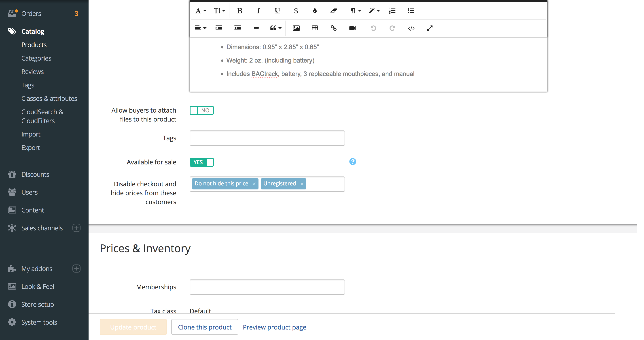Apply italic formatting in the editor
Viewport: 644px width, 340px height.
pos(258,11)
